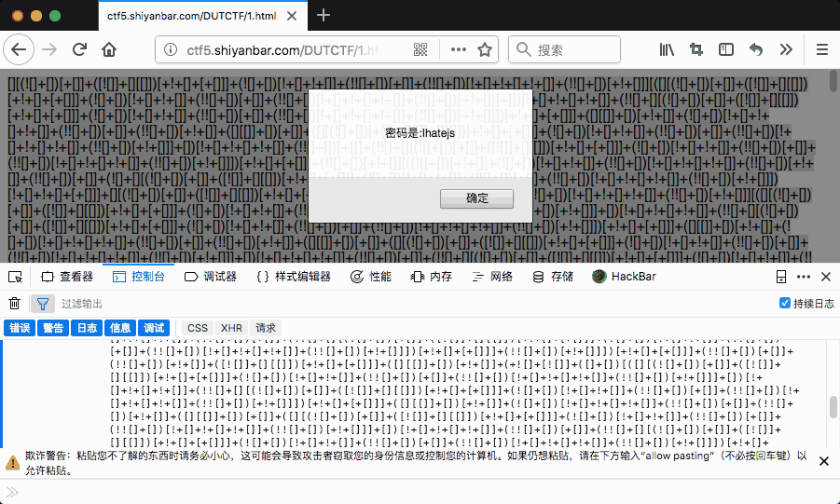Clear console output with trash icon
The height and width of the screenshot is (504, 840).
point(15,304)
